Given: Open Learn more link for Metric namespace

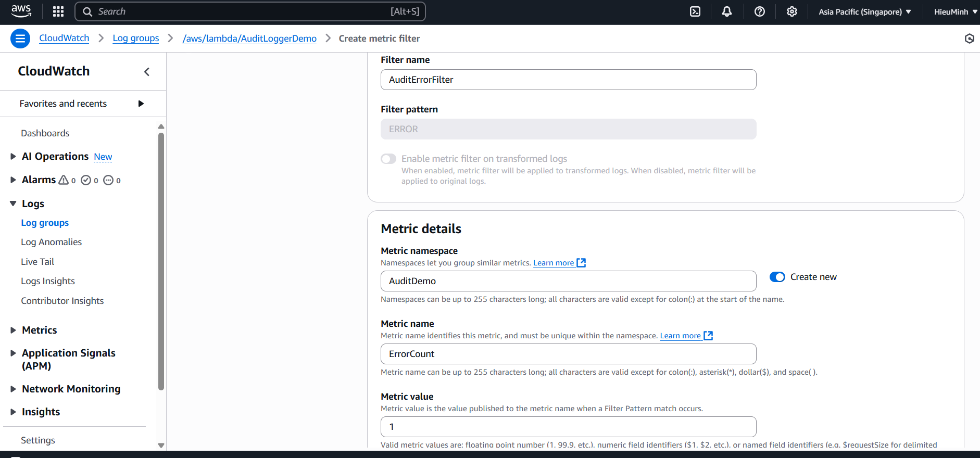Looking at the screenshot, I should click(554, 263).
